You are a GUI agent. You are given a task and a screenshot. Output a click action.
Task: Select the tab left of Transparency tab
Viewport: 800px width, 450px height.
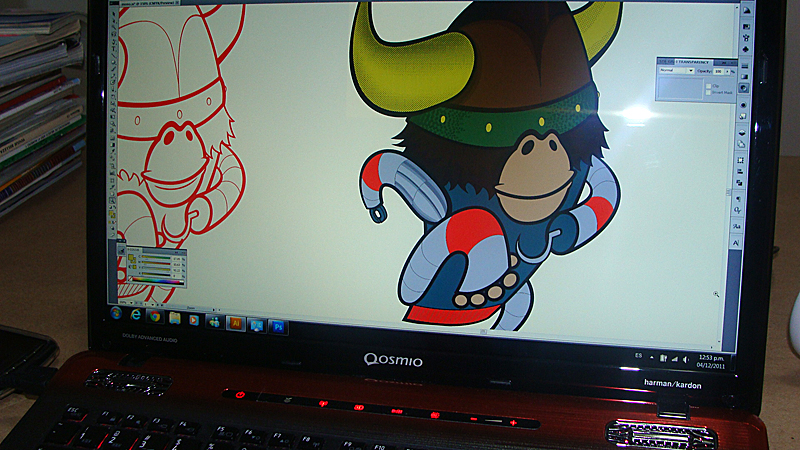(665, 61)
